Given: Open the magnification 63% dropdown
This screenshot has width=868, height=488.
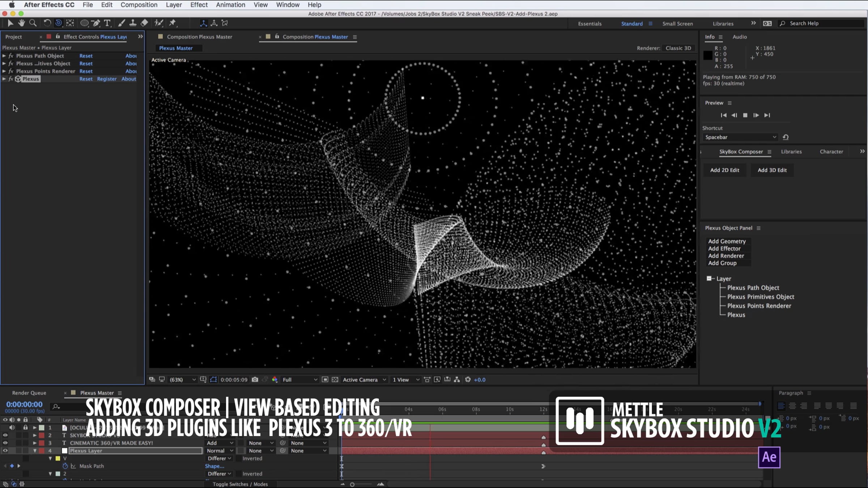Looking at the screenshot, I should point(183,380).
